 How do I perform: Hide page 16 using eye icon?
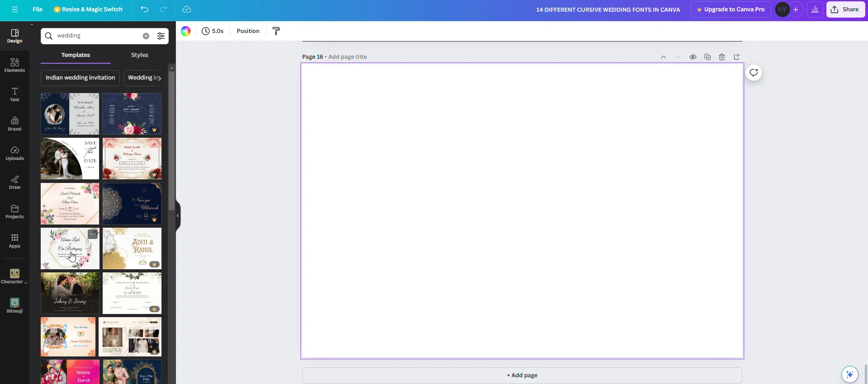pyautogui.click(x=693, y=57)
